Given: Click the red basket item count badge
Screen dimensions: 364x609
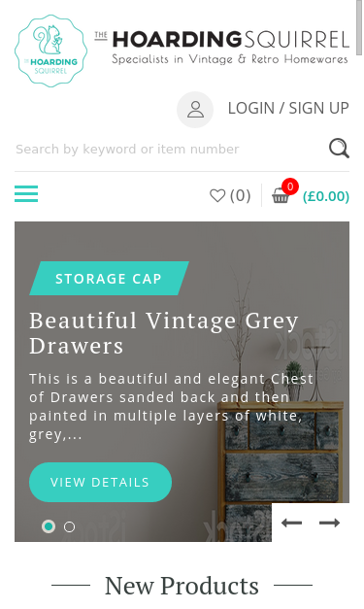Looking at the screenshot, I should click(x=290, y=186).
